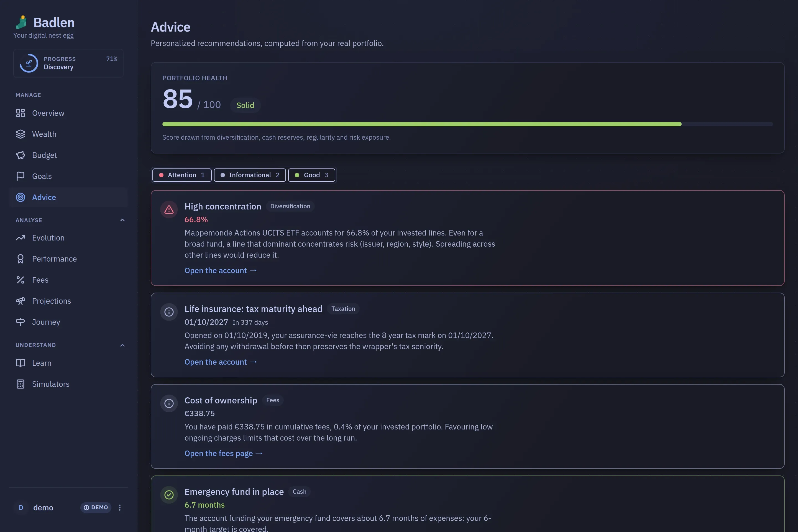
Task: Click the Learn book icon
Action: [20, 363]
